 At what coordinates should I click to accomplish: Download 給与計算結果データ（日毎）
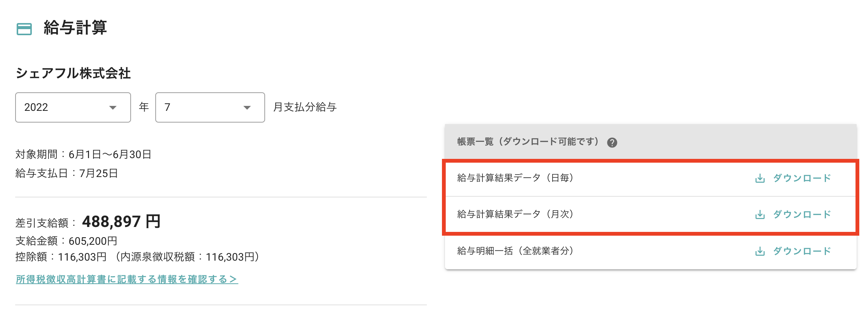pyautogui.click(x=801, y=178)
